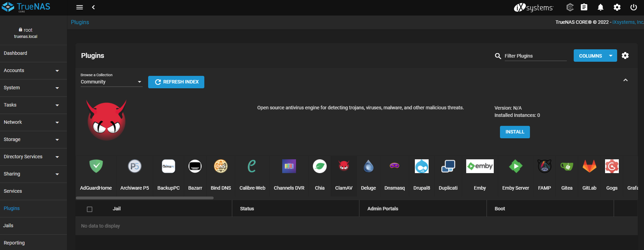The height and width of the screenshot is (250, 644).
Task: Open the task manager clipboard icon
Action: click(584, 7)
